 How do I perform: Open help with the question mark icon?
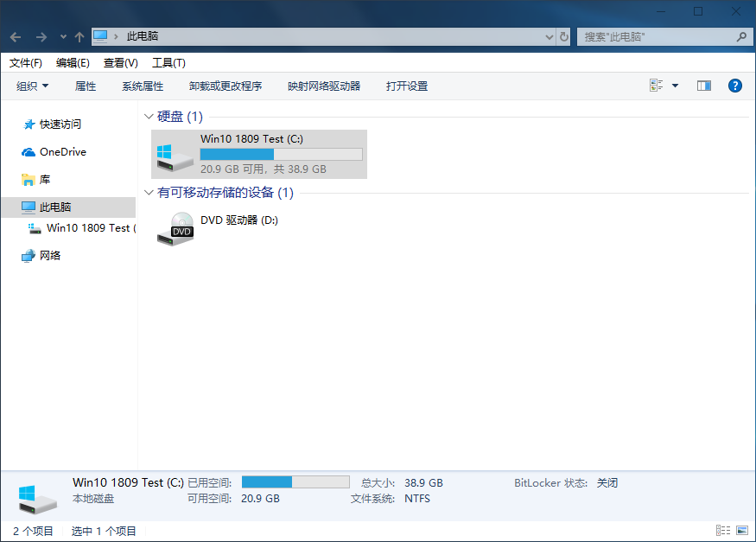[x=734, y=86]
